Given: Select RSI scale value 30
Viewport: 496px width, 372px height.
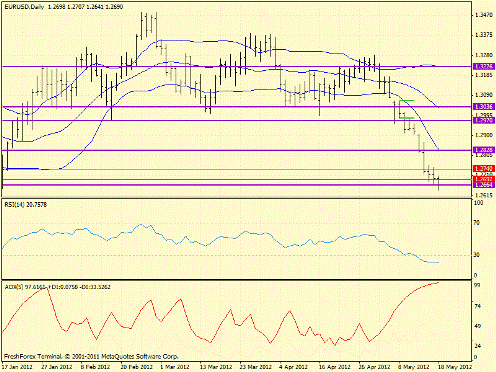Looking at the screenshot, I should coord(477,255).
